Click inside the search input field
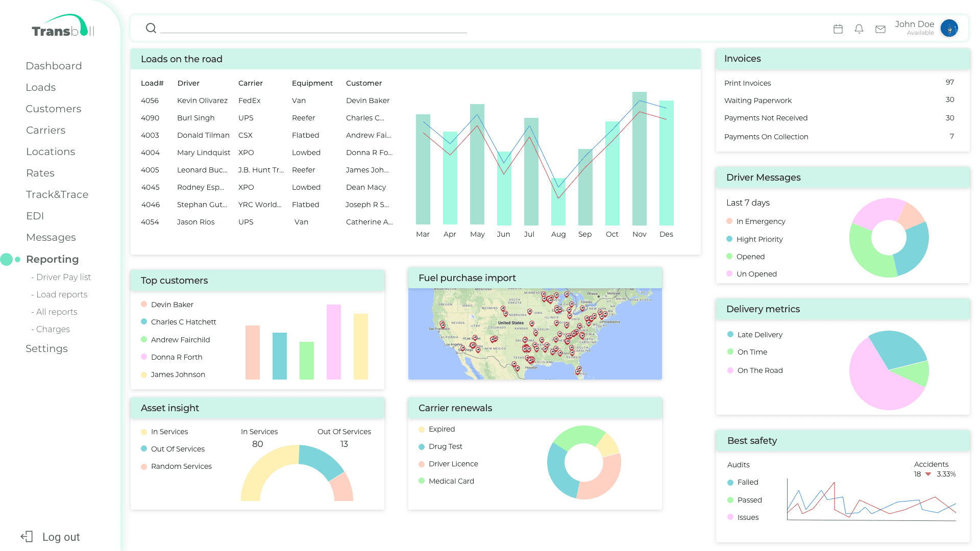Image resolution: width=980 pixels, height=551 pixels. 313,28
